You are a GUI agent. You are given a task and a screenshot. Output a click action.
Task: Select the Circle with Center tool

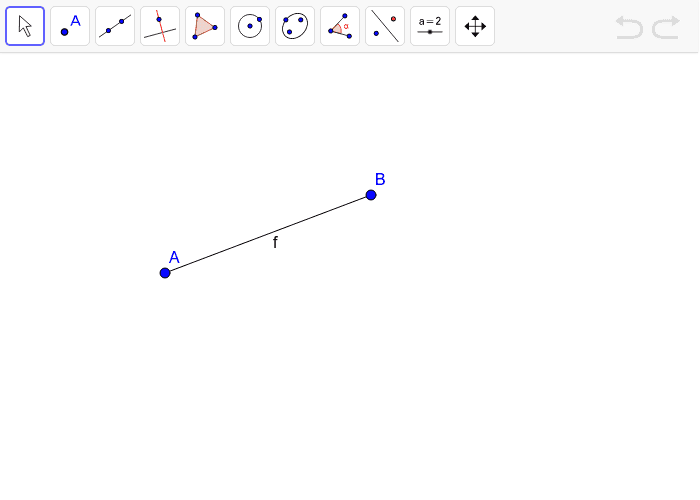point(250,26)
